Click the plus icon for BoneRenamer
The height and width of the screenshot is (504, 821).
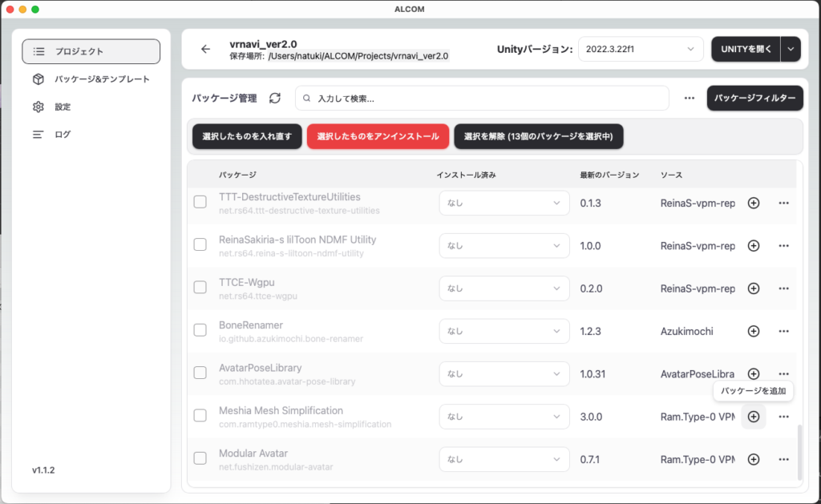tap(753, 331)
